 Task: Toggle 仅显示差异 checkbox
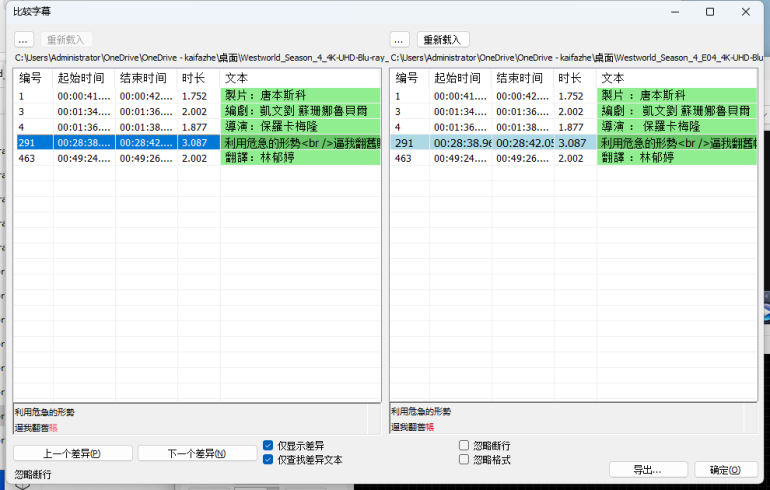click(x=268, y=445)
